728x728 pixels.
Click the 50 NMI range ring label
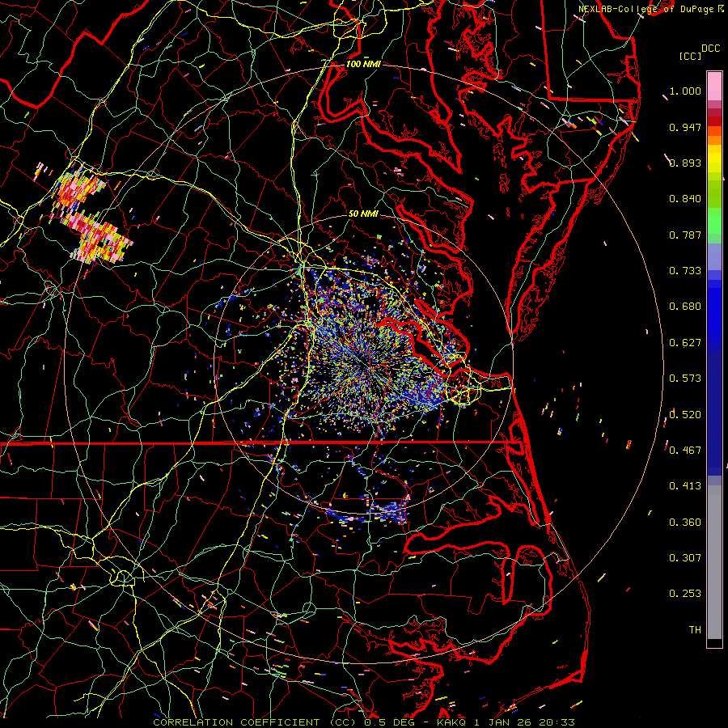click(363, 214)
